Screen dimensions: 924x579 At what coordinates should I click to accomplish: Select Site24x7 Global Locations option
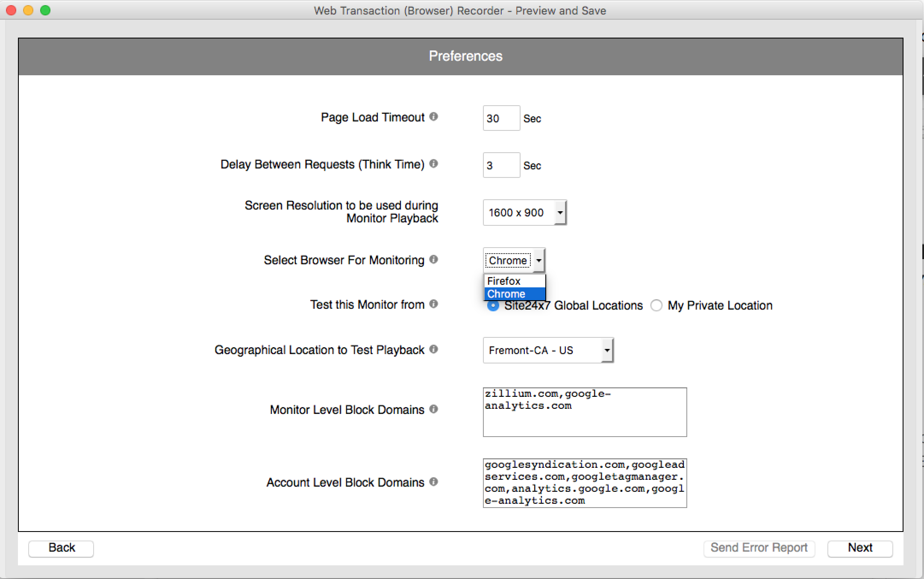(492, 305)
